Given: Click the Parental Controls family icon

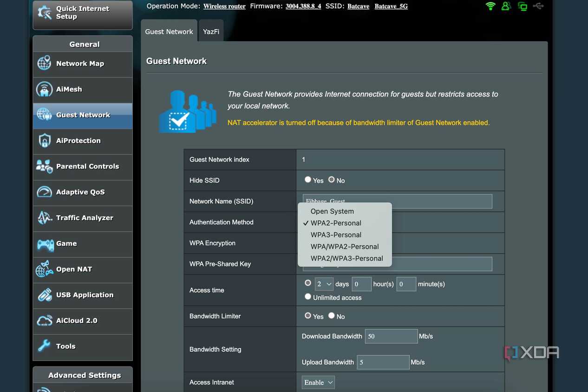Looking at the screenshot, I should 44,166.
